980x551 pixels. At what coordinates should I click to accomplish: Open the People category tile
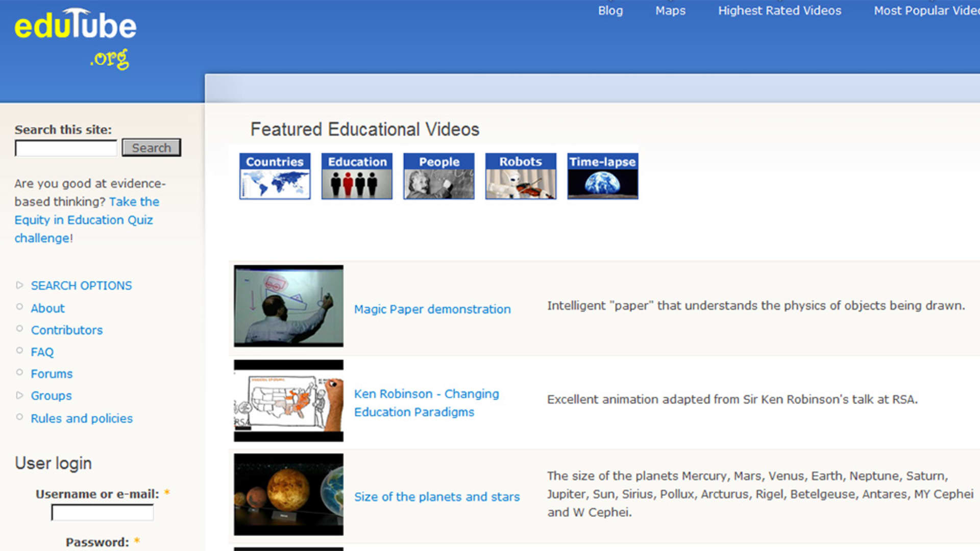click(x=439, y=176)
